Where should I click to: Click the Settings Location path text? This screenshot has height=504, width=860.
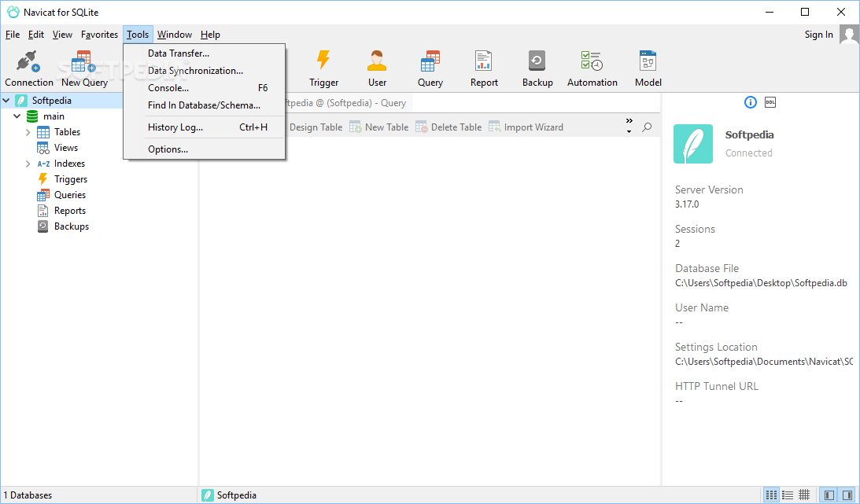coord(764,362)
